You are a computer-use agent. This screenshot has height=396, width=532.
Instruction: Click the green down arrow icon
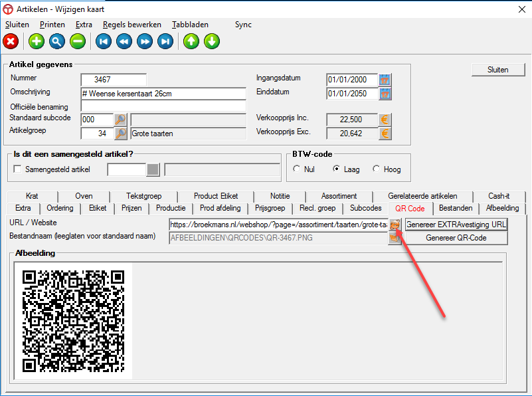coord(212,42)
